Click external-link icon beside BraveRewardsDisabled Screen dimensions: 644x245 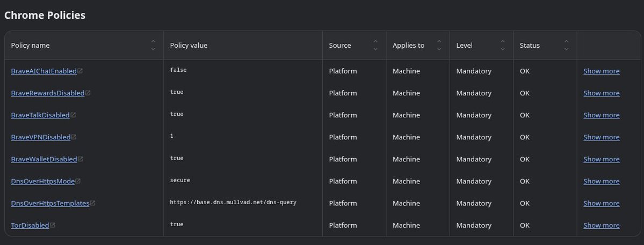tap(88, 93)
